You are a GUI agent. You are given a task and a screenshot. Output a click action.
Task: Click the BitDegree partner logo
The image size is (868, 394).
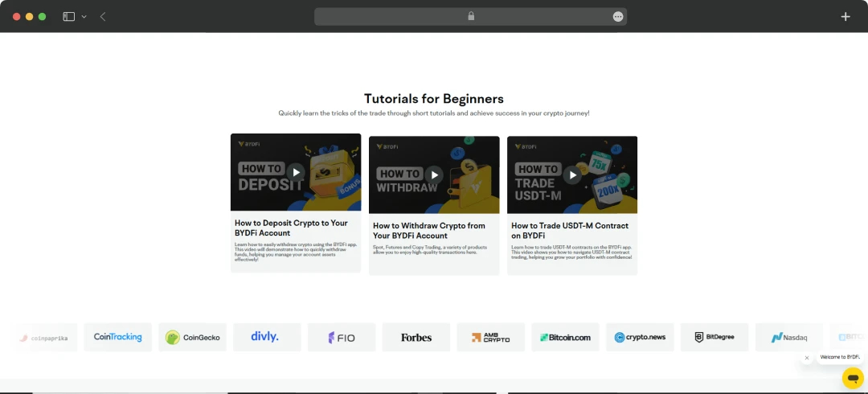point(714,337)
